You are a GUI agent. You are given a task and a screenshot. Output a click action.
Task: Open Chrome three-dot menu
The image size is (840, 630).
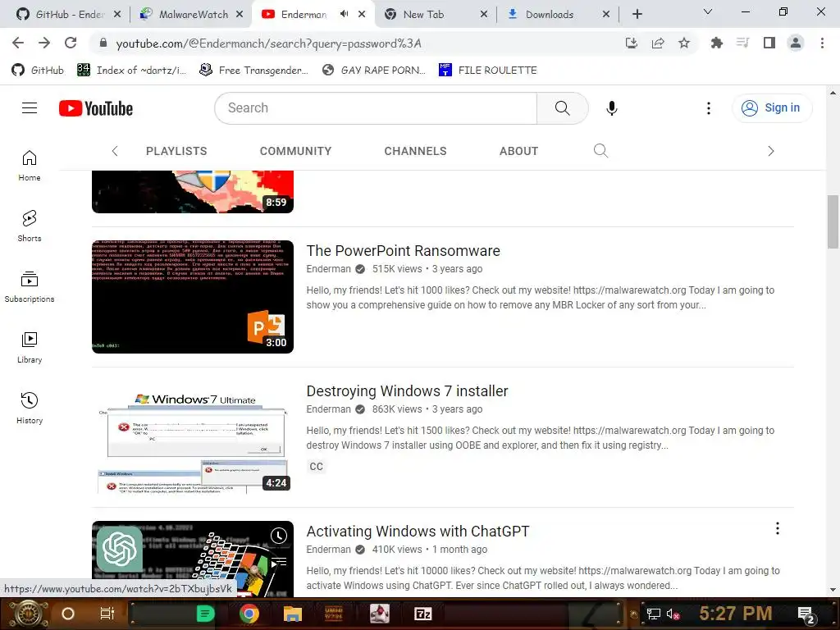[x=822, y=43]
